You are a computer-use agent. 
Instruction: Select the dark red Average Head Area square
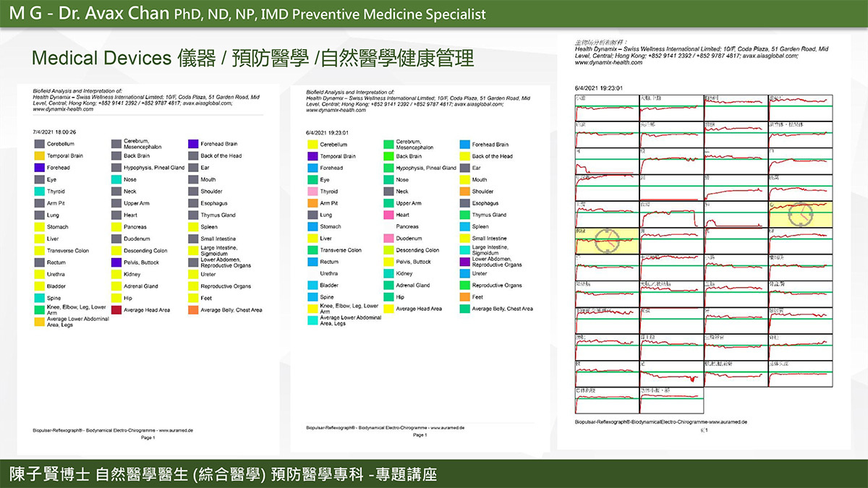point(116,310)
